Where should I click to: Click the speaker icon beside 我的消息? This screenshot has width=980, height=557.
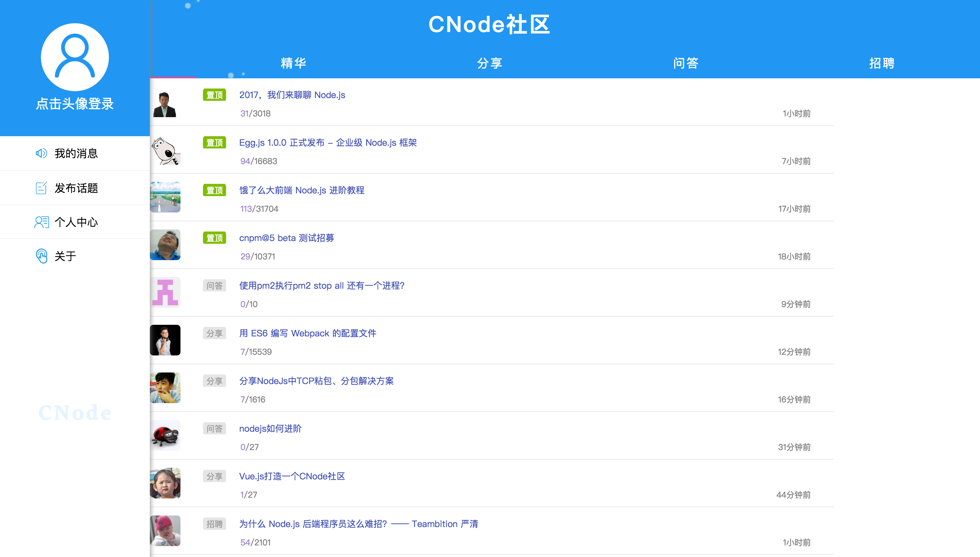(41, 154)
